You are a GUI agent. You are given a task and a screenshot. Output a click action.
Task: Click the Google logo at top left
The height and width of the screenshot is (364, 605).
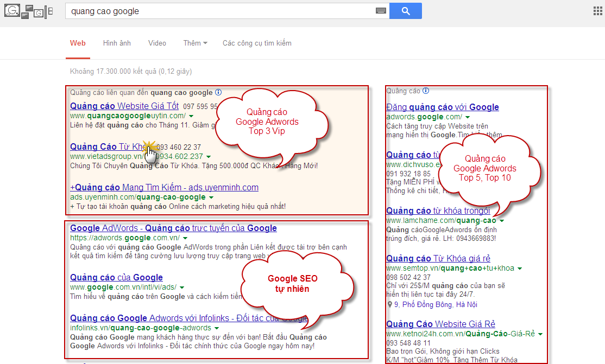point(12,10)
